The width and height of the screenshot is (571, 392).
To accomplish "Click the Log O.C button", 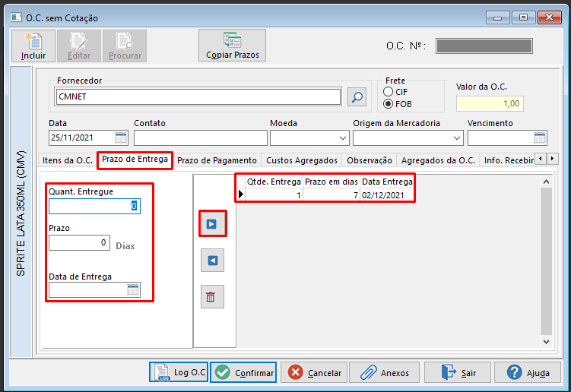I will pos(179,372).
